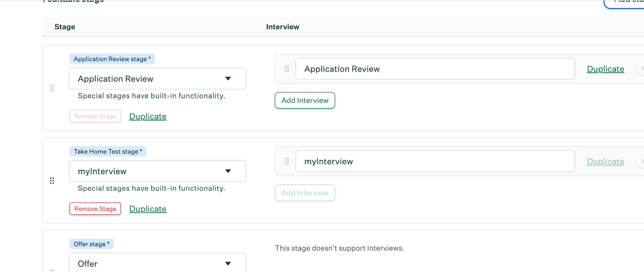Click Add Interview under Application Review
The width and height of the screenshot is (644, 272).
coord(305,100)
